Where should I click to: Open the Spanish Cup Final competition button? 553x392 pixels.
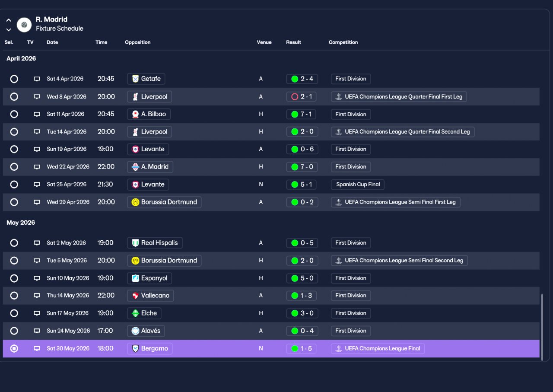[358, 185]
